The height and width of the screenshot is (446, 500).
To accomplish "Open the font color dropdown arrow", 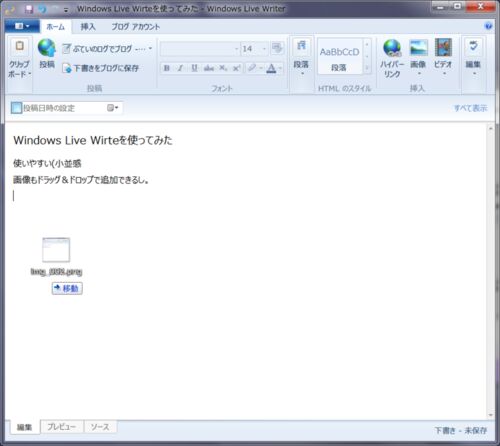I will [280, 68].
